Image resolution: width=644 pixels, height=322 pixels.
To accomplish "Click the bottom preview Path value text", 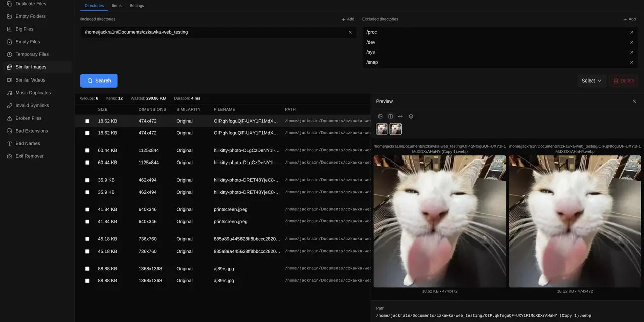I will tap(484, 316).
